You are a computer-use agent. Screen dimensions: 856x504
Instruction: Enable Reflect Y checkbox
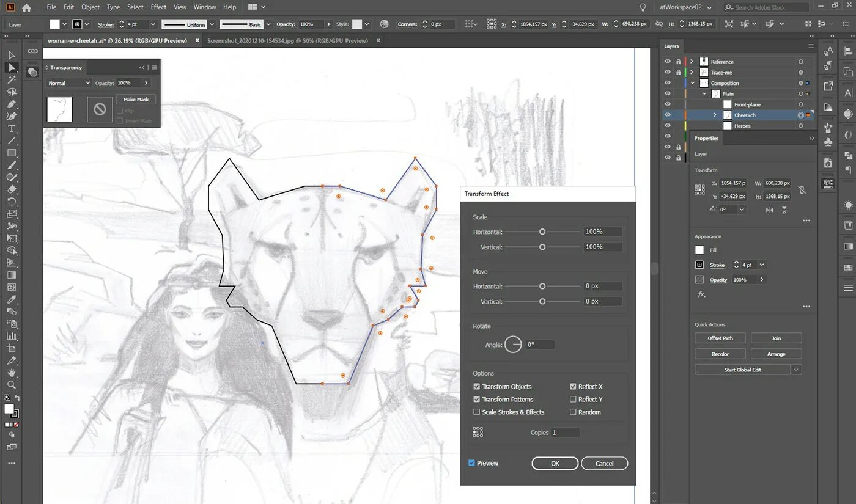(573, 400)
